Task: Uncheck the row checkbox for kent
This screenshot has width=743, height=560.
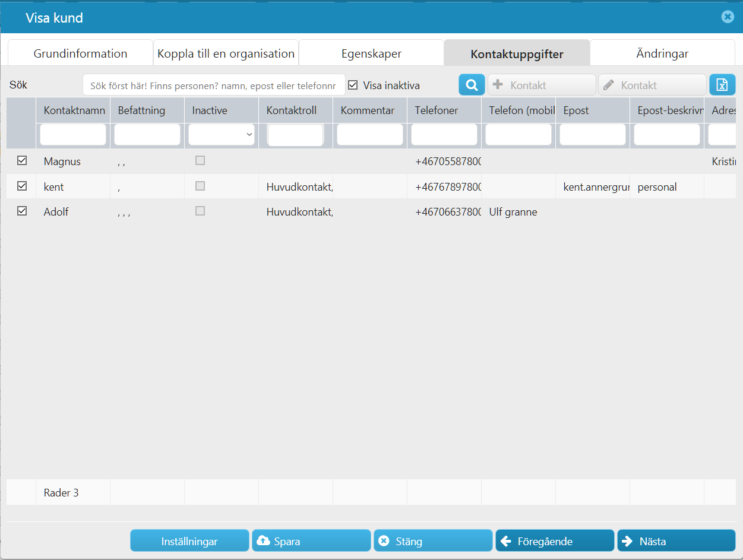Action: 22,186
